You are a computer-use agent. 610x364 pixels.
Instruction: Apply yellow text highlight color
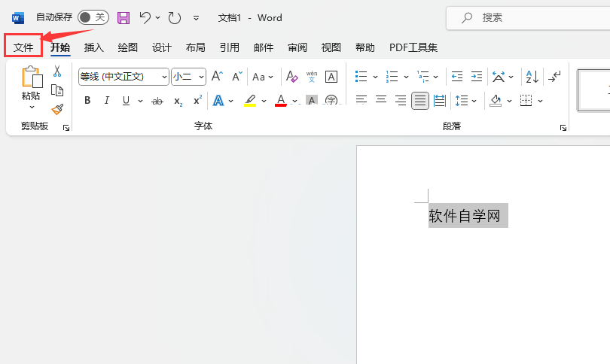[x=250, y=101]
